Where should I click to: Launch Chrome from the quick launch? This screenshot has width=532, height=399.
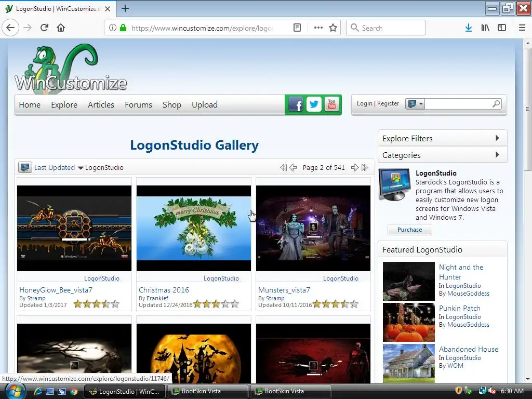pos(74,392)
